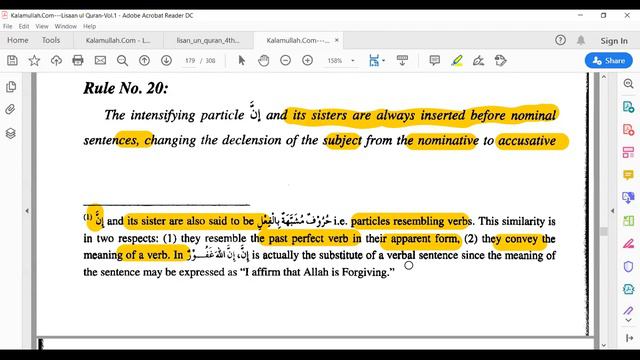Switch to lisan_un_quran_4th document tab
Viewport: 640px width, 360px height.
point(208,40)
